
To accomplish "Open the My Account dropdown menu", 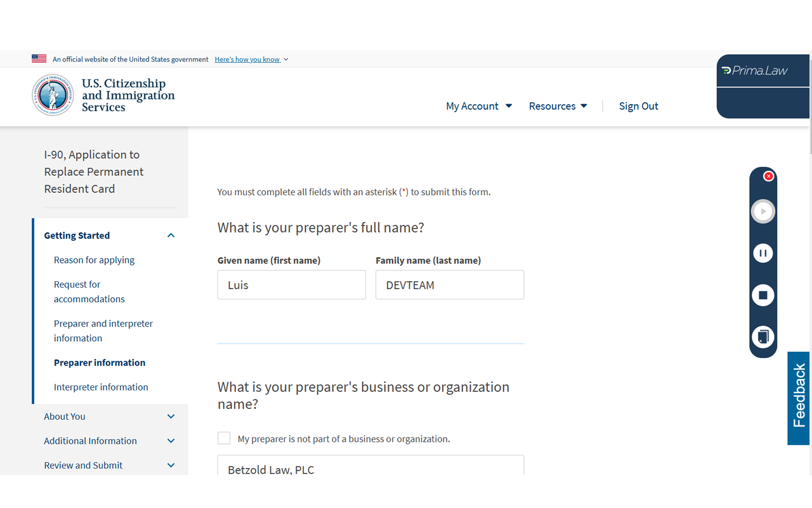I will click(x=479, y=106).
